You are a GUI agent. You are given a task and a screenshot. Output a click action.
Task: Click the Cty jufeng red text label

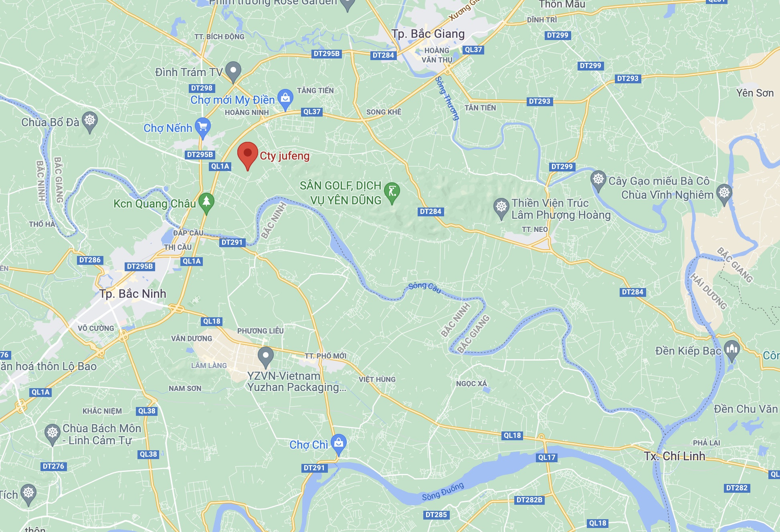pos(285,156)
